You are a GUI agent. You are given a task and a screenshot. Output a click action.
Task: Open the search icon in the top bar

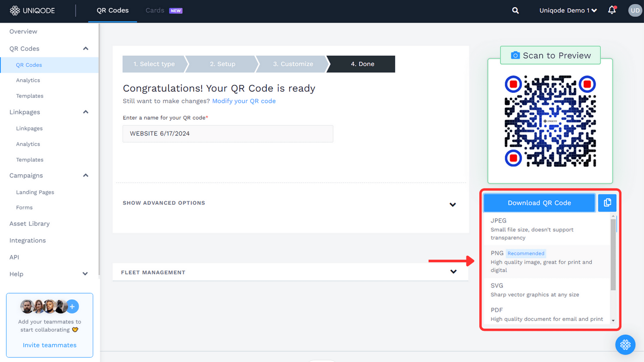click(x=515, y=10)
